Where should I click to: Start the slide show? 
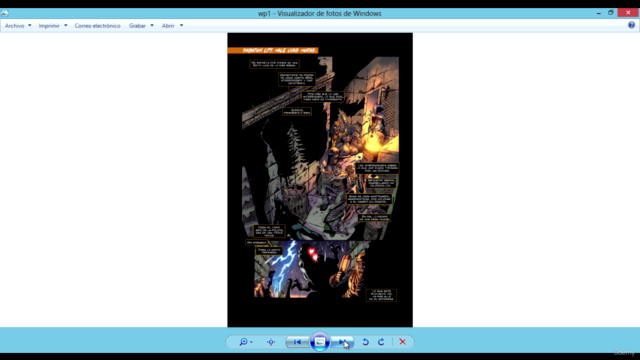point(320,342)
